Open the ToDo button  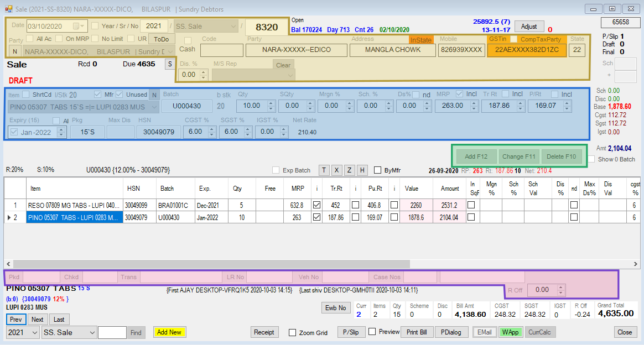[162, 39]
